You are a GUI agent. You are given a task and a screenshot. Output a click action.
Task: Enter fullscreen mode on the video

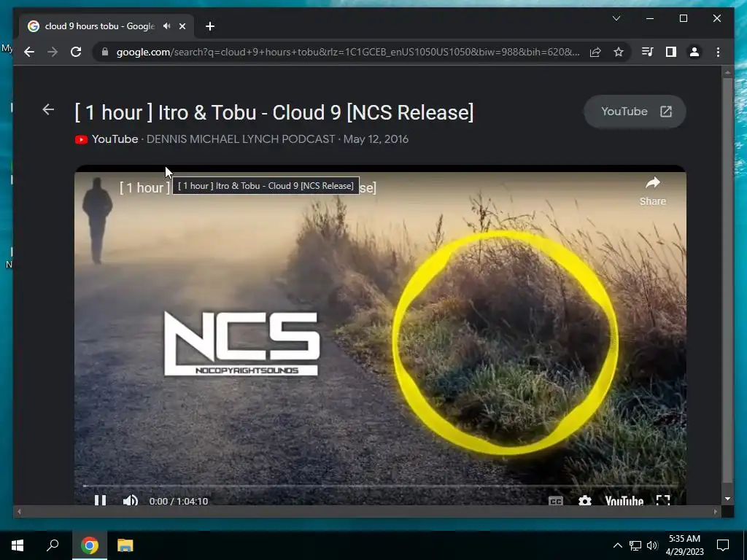coord(663,500)
